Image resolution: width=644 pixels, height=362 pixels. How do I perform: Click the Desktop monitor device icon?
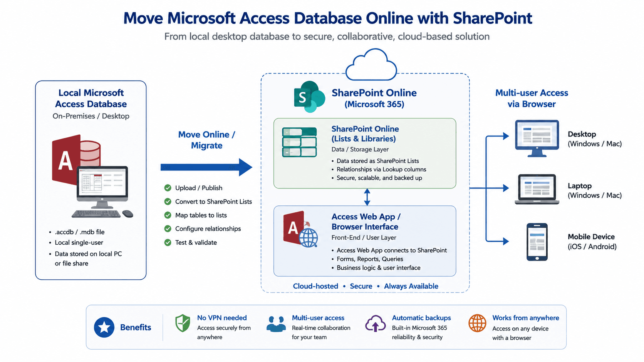(x=537, y=138)
